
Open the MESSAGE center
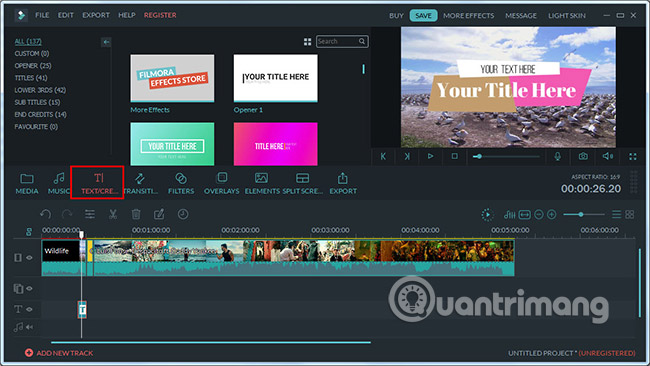tap(521, 16)
